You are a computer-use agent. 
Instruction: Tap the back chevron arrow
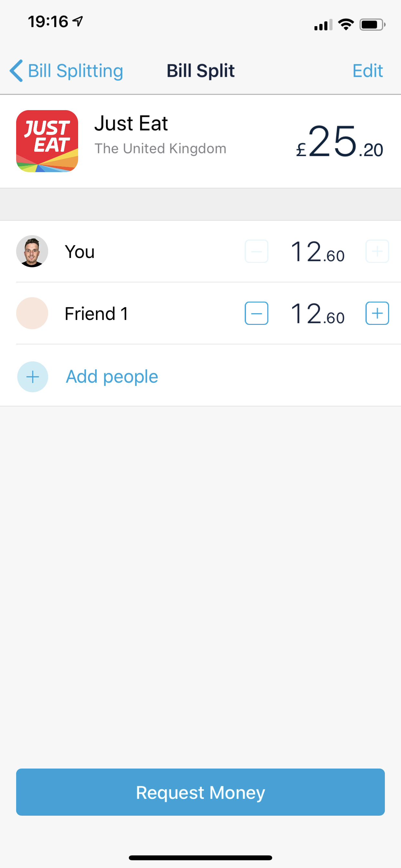pyautogui.click(x=16, y=71)
